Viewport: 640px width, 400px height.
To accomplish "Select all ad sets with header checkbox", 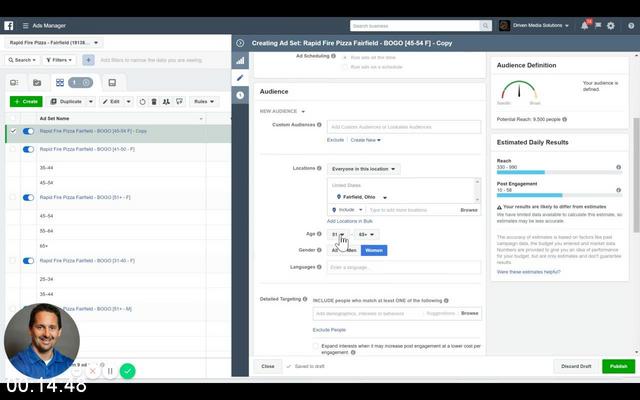I will pyautogui.click(x=13, y=118).
